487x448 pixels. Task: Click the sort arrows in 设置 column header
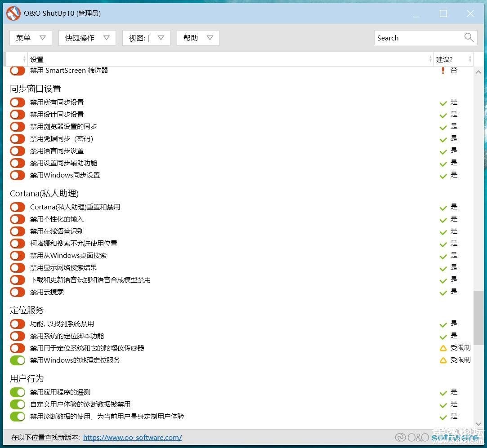coord(430,59)
